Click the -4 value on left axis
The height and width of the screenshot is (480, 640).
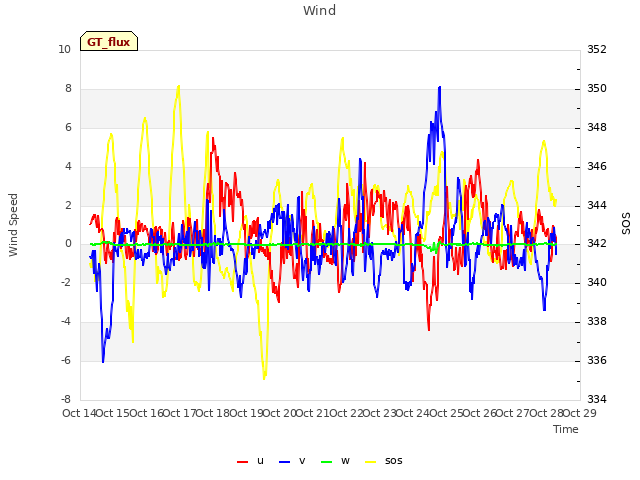(x=66, y=322)
